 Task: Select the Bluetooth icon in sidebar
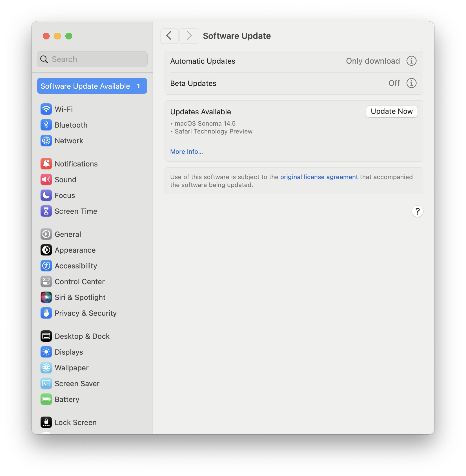point(46,125)
